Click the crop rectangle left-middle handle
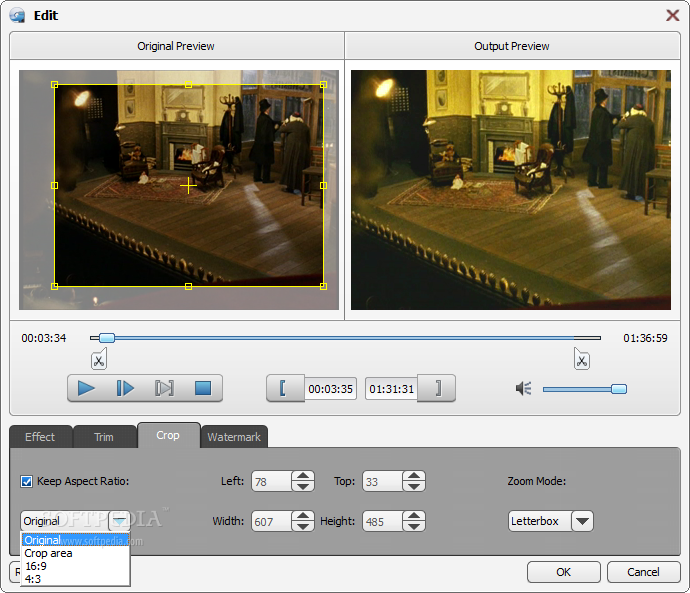 point(55,186)
